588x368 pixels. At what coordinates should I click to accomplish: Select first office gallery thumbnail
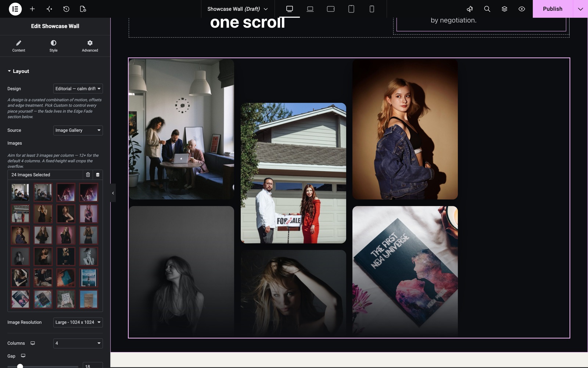tap(20, 192)
